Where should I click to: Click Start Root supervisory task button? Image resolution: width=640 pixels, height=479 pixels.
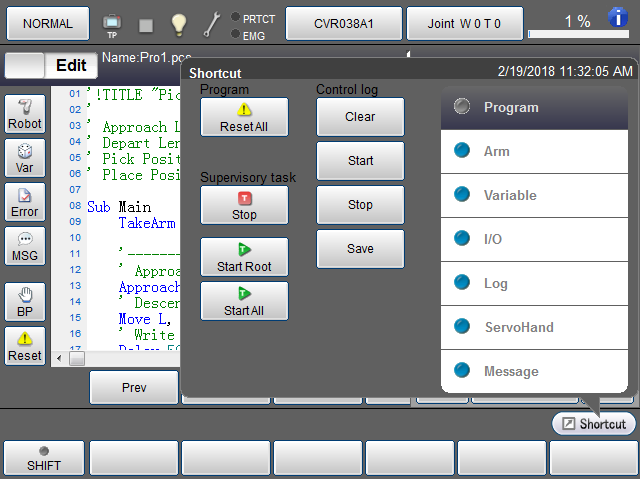[244, 257]
